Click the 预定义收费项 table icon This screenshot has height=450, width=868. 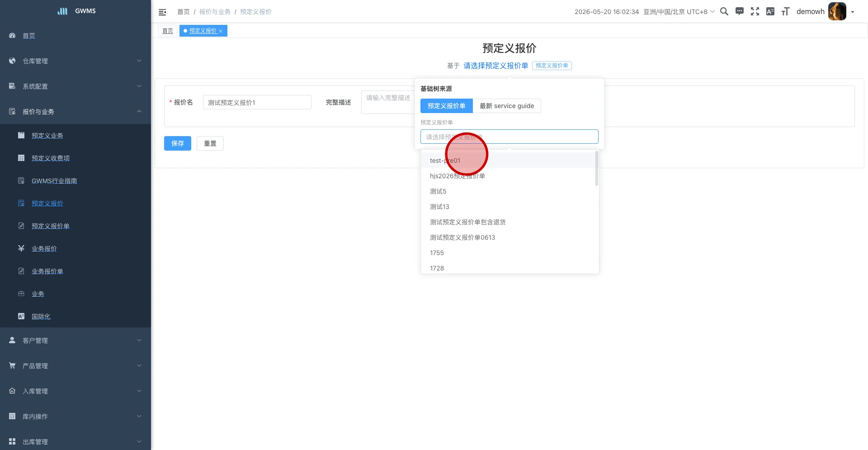pos(21,158)
